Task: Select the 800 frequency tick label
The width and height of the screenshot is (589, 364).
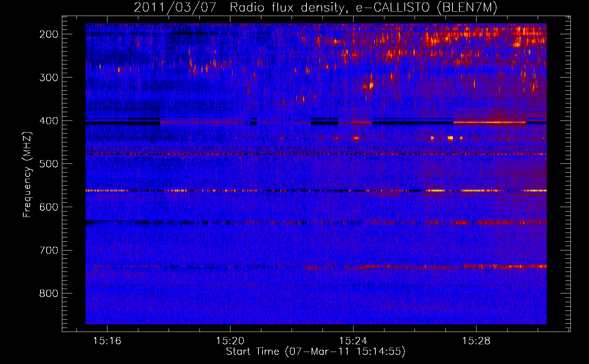Action: click(48, 294)
